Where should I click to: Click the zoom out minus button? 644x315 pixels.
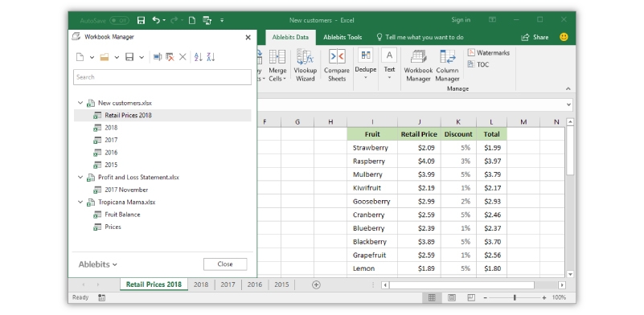485,298
